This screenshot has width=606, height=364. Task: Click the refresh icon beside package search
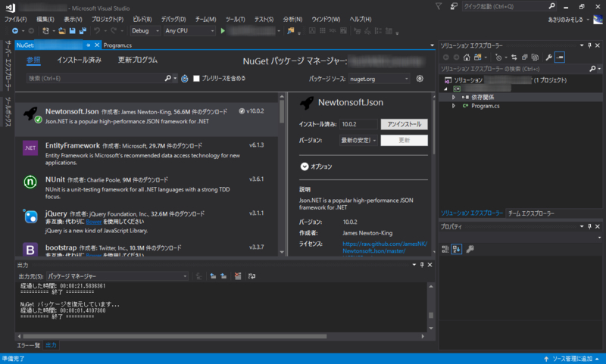click(x=185, y=79)
